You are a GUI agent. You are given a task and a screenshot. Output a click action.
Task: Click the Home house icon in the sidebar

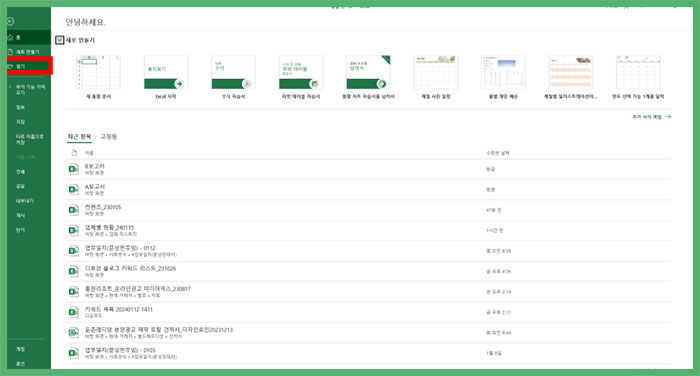pyautogui.click(x=11, y=37)
